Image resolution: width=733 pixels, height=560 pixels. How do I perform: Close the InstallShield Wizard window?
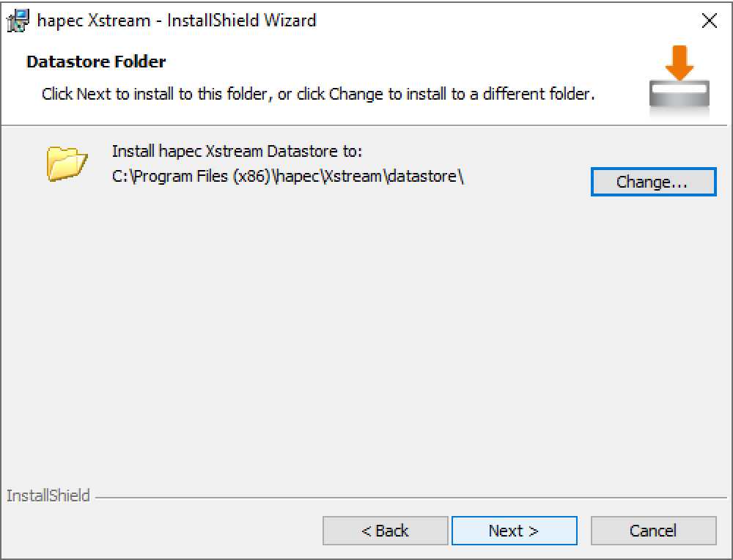click(x=709, y=21)
